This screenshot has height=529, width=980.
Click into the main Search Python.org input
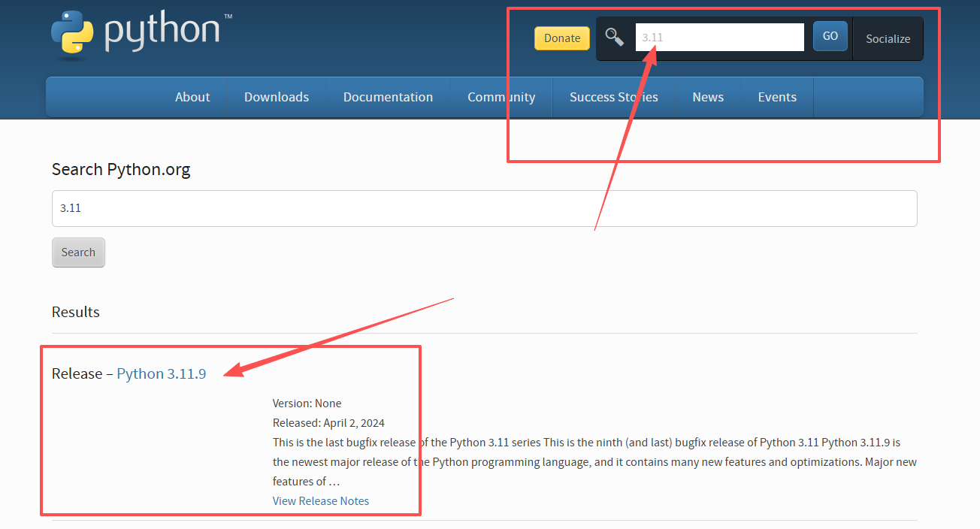(x=484, y=208)
